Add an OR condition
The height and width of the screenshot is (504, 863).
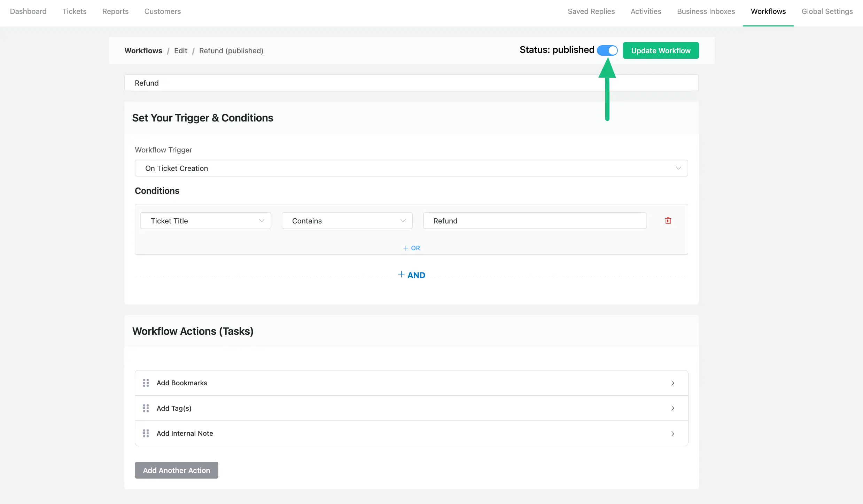(x=411, y=248)
